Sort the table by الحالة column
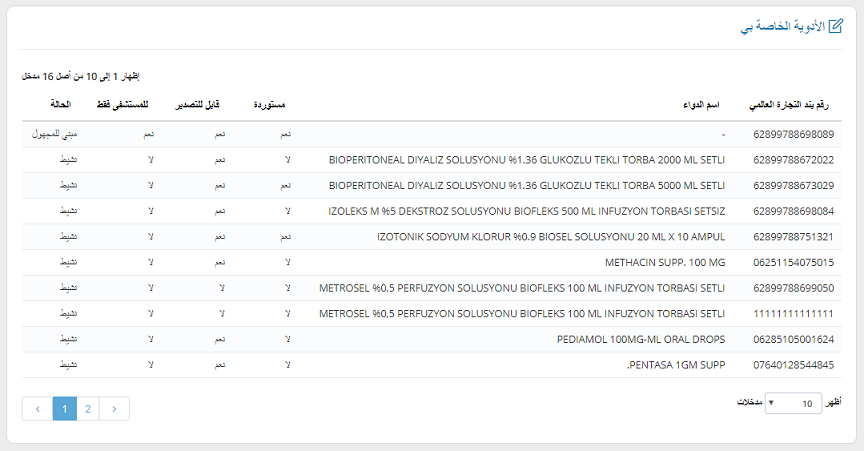The width and height of the screenshot is (864, 451). coord(62,105)
